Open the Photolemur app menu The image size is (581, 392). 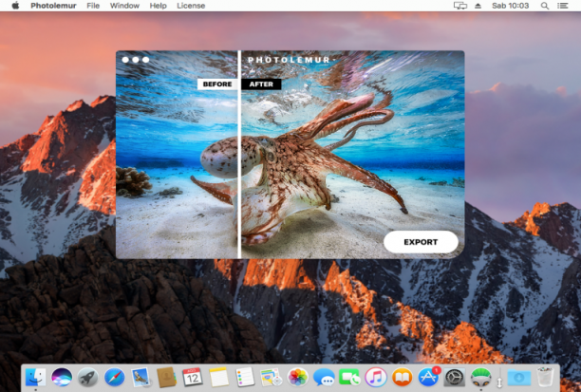pos(53,6)
